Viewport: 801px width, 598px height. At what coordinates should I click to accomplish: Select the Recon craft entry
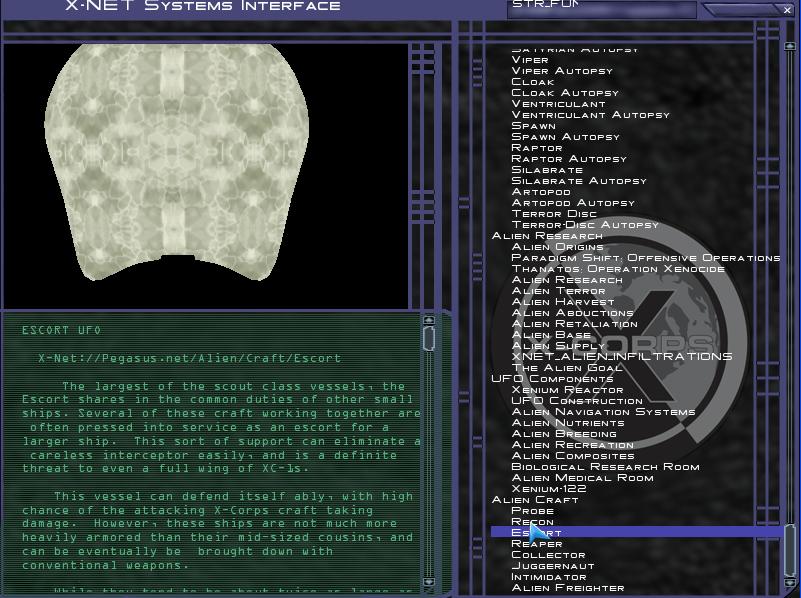(532, 522)
